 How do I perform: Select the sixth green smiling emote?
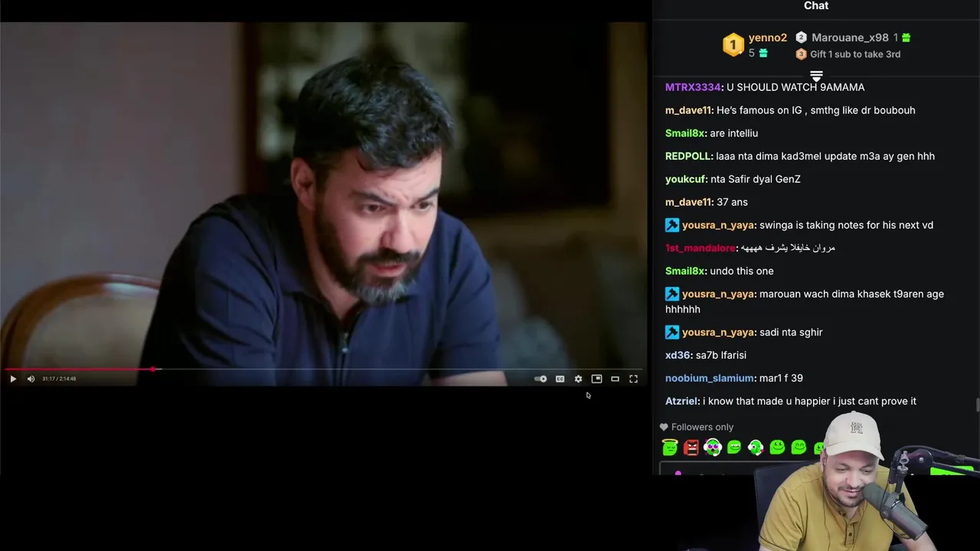coord(777,447)
